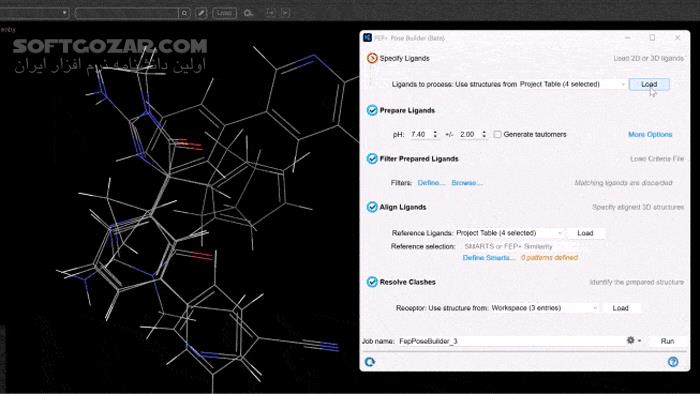Click the pencil edit icon in the top toolbar
700x394 pixels.
(201, 13)
